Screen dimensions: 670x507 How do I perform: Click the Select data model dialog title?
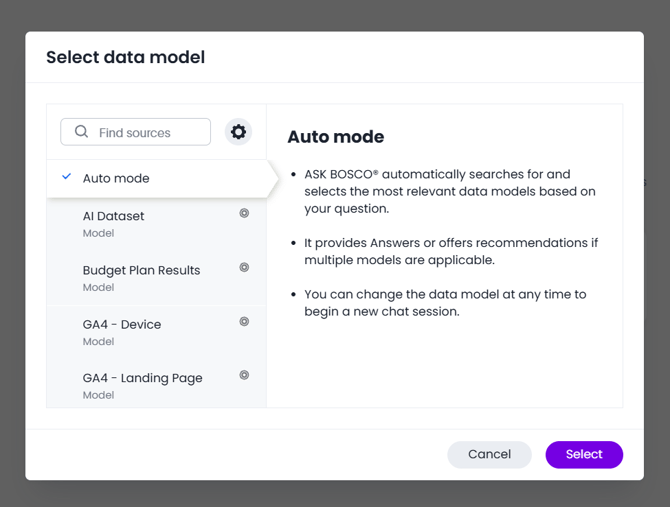[125, 57]
